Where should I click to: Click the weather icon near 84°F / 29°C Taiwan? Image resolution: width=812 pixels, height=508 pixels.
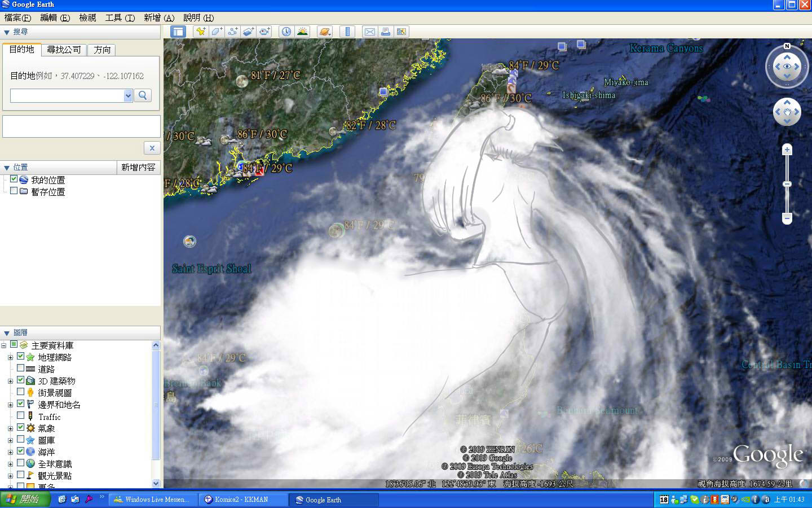tap(500, 70)
